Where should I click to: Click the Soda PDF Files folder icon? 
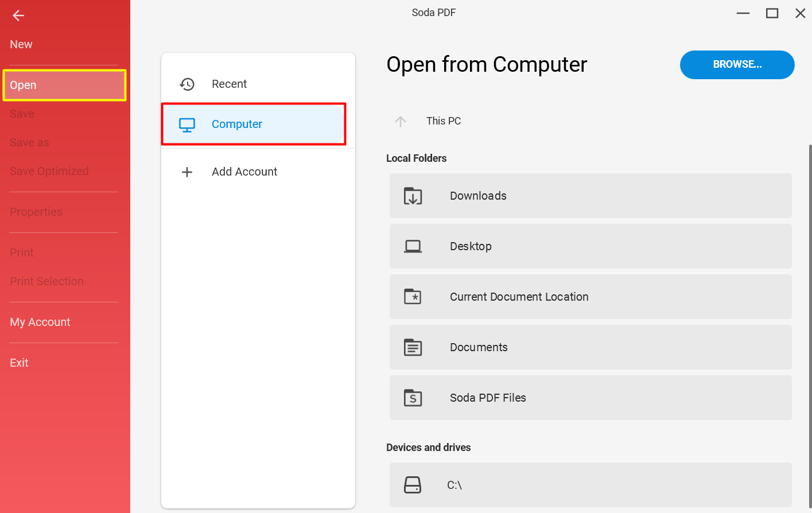(x=413, y=398)
